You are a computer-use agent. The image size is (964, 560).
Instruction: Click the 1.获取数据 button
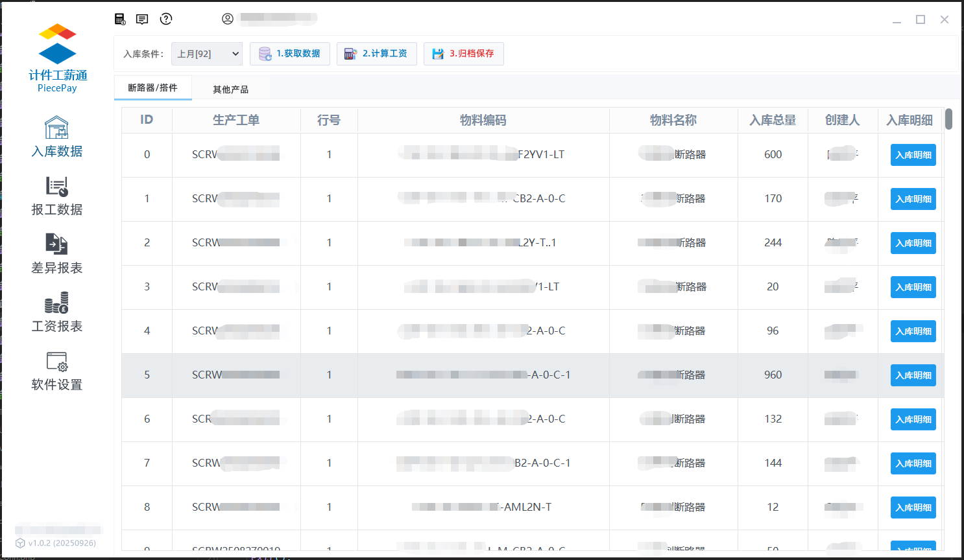tap(290, 54)
